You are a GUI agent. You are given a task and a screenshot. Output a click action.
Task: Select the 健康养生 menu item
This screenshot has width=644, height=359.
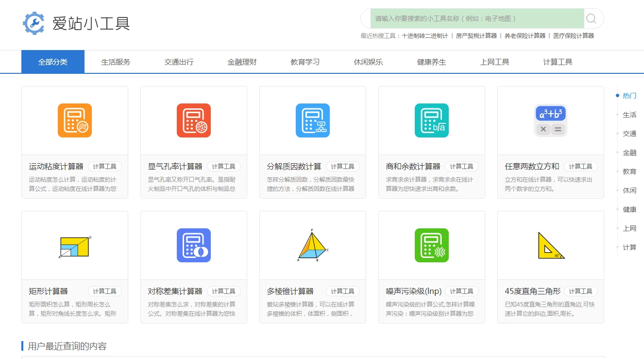pos(431,61)
